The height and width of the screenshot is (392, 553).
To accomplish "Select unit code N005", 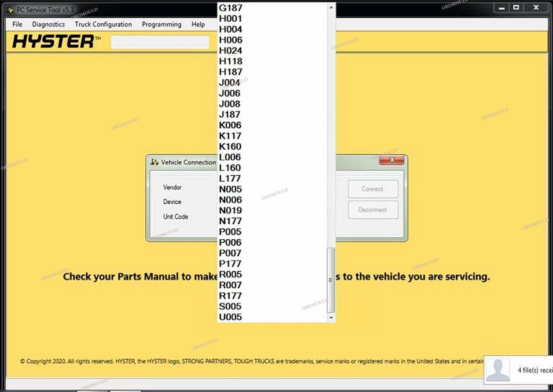I will coord(272,190).
